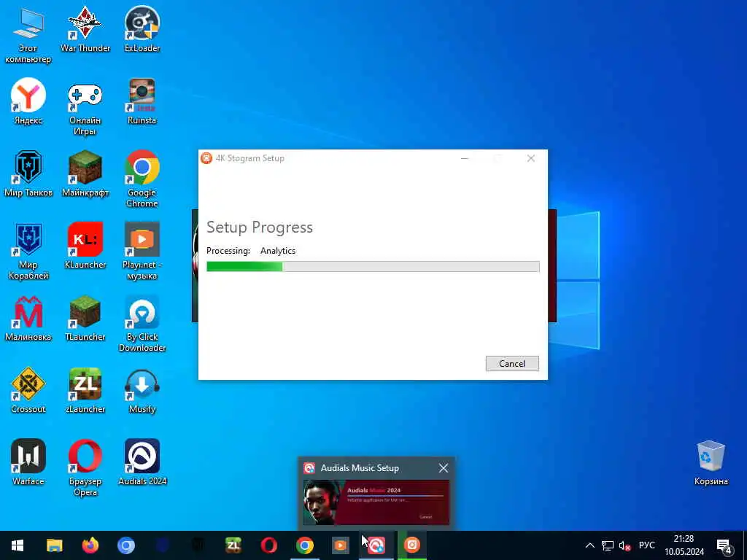747x560 pixels.
Task: Open the clock showing 21:28
Action: 684,545
